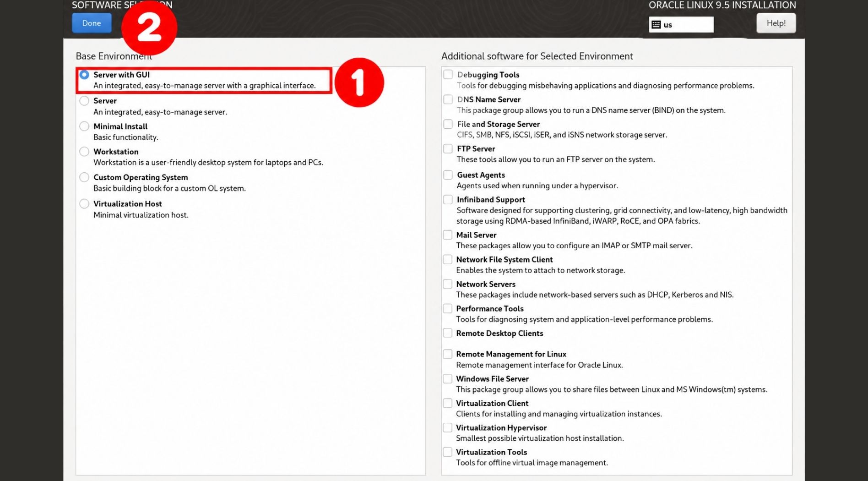
Task: Check the Remote Desktop Clients checkbox
Action: (448, 333)
